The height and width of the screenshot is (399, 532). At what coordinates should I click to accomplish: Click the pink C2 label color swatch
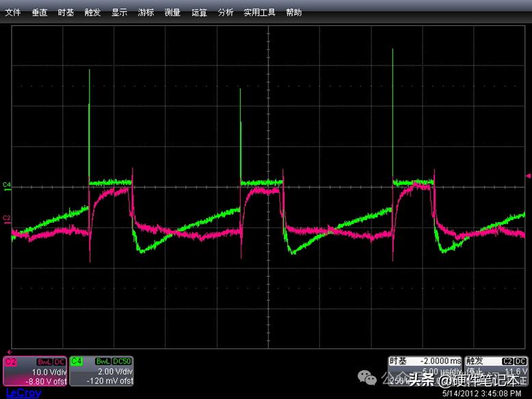click(x=11, y=360)
